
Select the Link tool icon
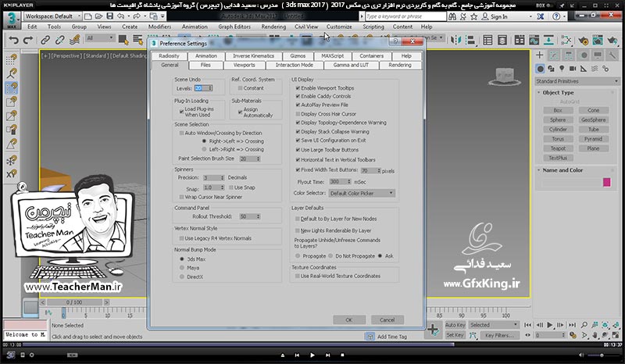pos(45,40)
